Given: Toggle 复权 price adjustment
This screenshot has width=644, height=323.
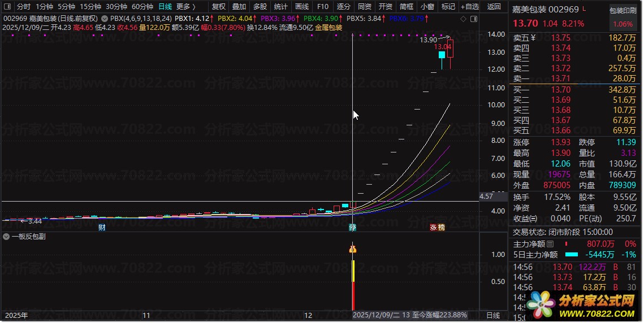Looking at the screenshot, I should (x=218, y=7).
